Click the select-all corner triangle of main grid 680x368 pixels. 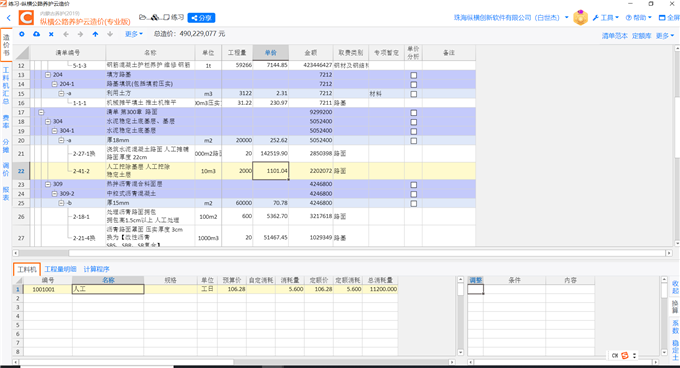click(x=22, y=52)
